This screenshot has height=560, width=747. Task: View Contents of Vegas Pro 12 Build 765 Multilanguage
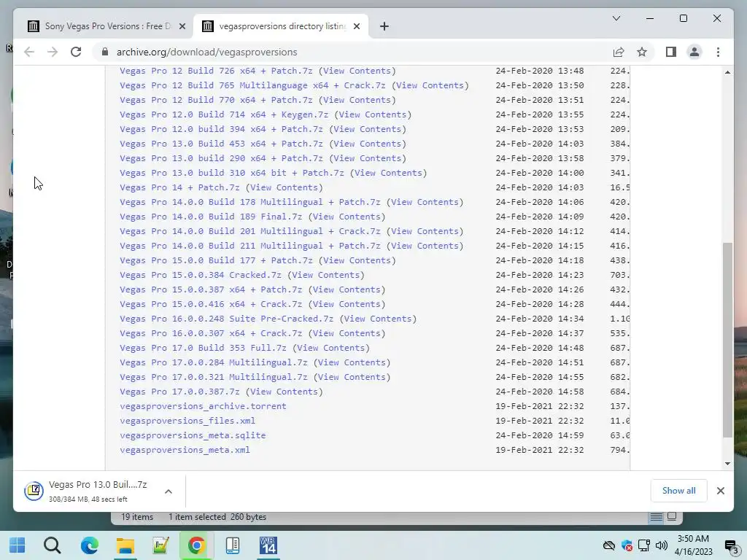coord(430,86)
